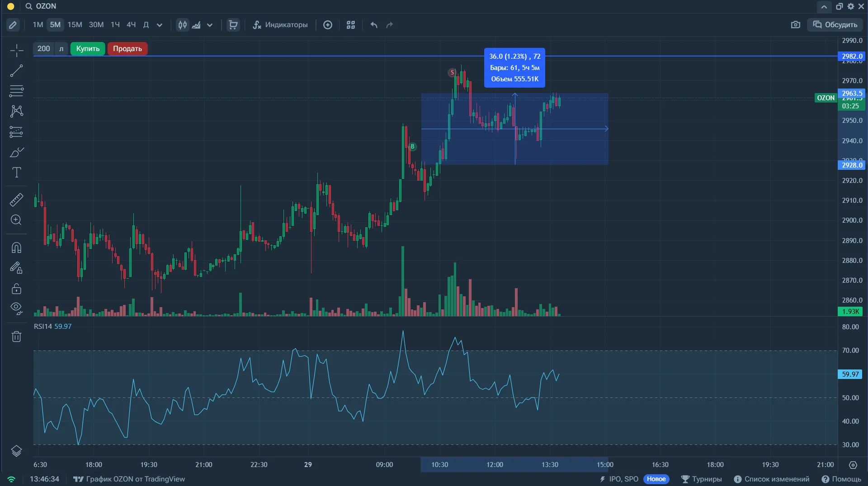Click the red Продать sell button
Screen dimensions: 868x486
pos(127,49)
